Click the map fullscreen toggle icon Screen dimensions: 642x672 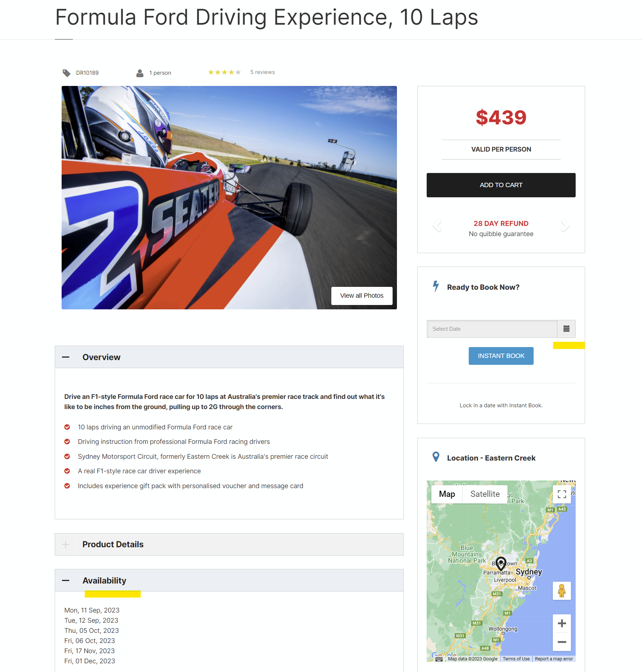pos(562,494)
